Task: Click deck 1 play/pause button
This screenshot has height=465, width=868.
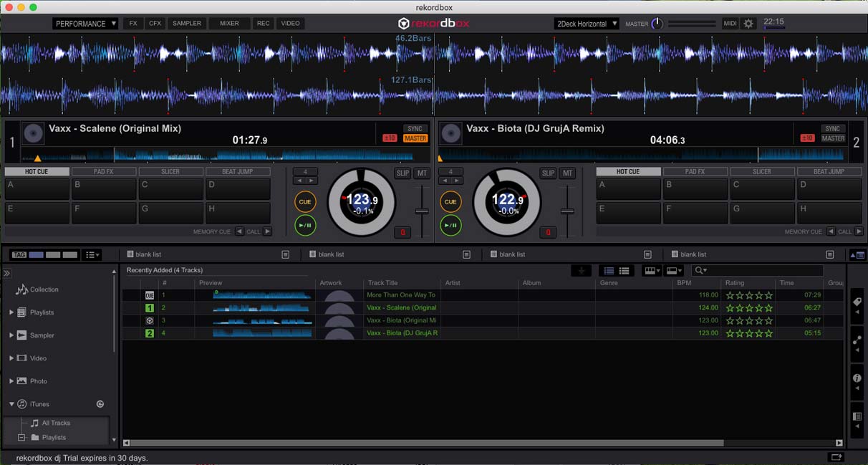Action: 305,225
